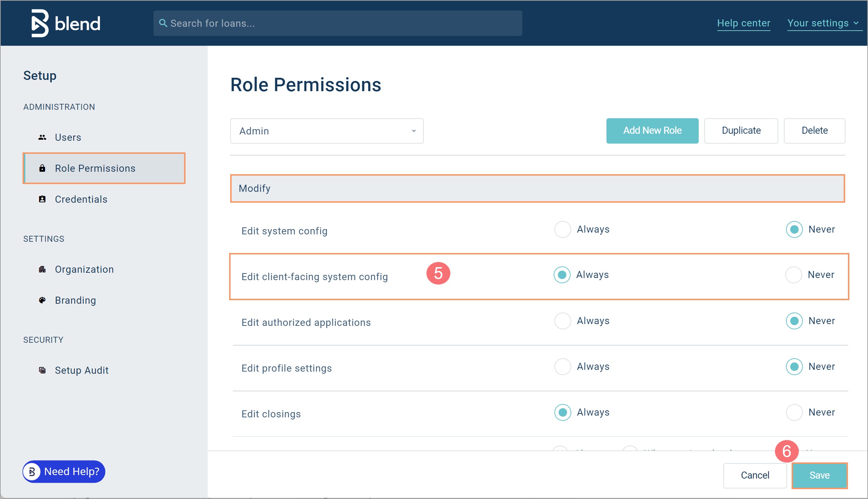Click the Search for loans field
Screen dimensions: 868x499
point(337,23)
